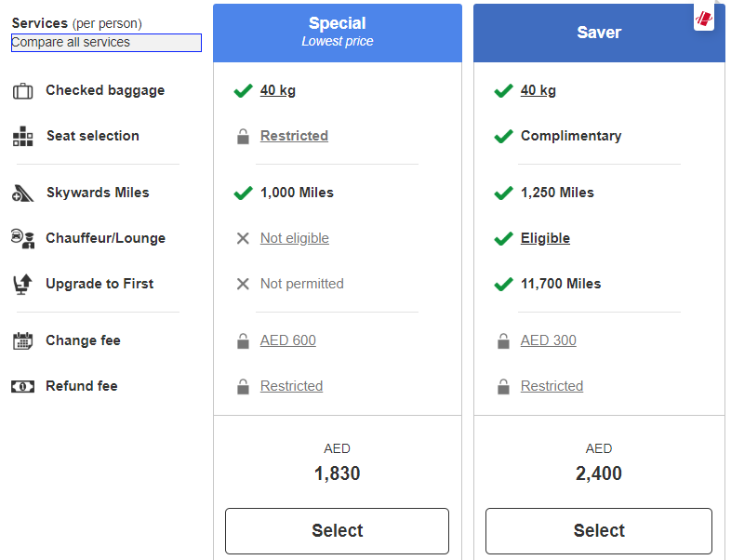View Restricted seat selection info in Special
This screenshot has height=560, width=731.
pos(294,137)
